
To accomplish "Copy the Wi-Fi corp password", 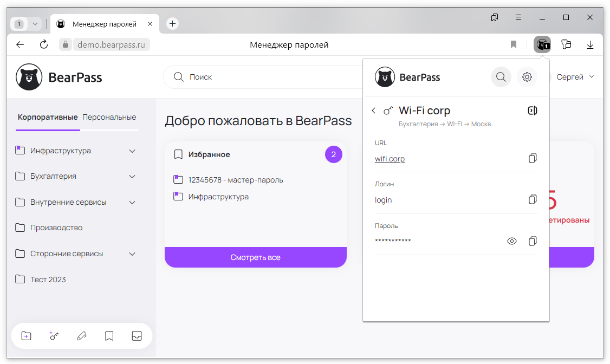I will click(x=533, y=241).
